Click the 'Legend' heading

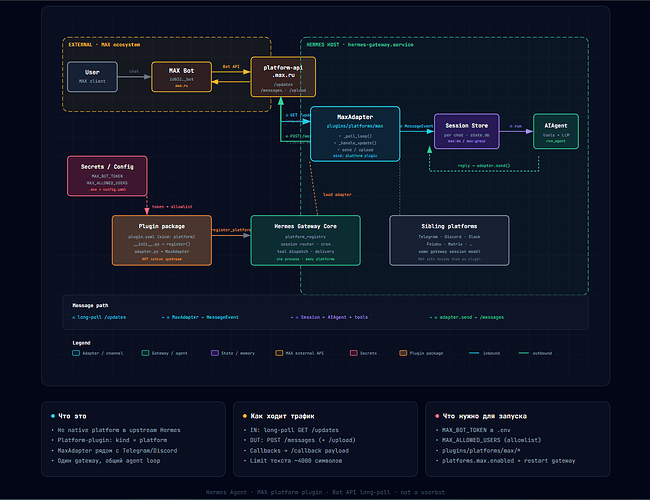tap(81, 343)
